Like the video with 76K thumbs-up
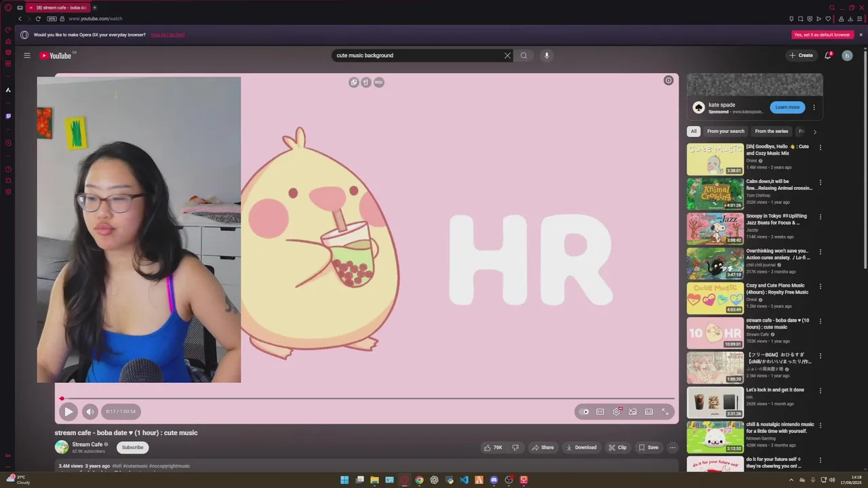The width and height of the screenshot is (868, 488). (x=493, y=447)
